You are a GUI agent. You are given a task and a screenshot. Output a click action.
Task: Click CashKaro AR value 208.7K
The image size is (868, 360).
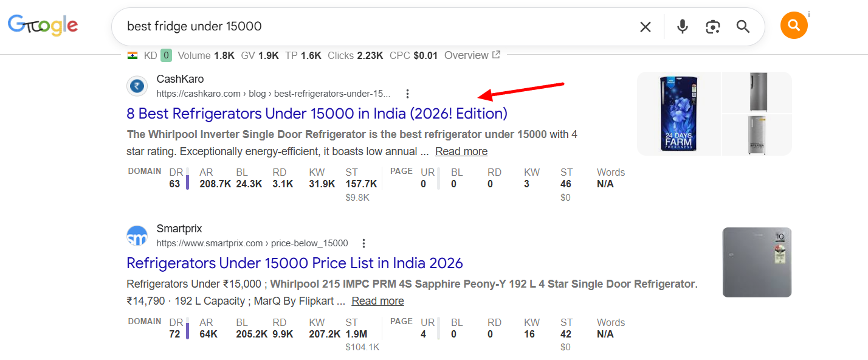click(215, 184)
